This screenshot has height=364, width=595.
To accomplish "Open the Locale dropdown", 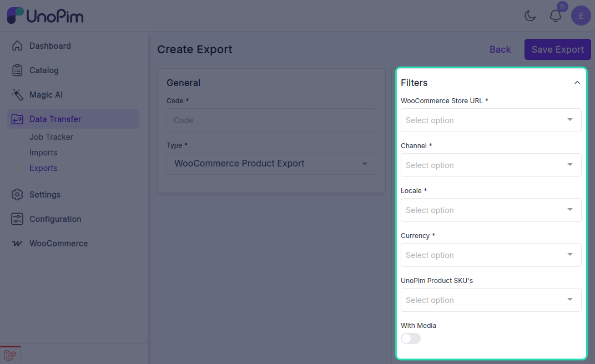I will coord(491,210).
